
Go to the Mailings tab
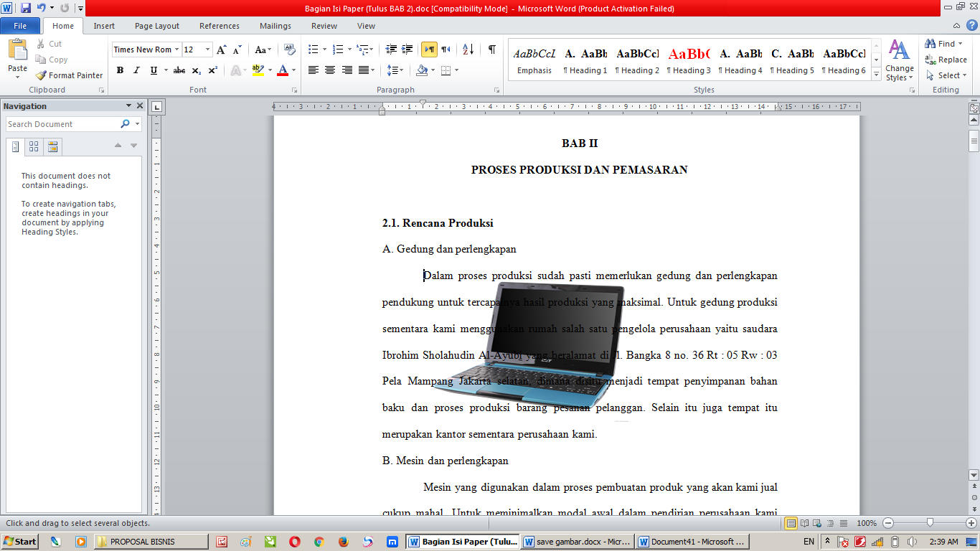(275, 26)
